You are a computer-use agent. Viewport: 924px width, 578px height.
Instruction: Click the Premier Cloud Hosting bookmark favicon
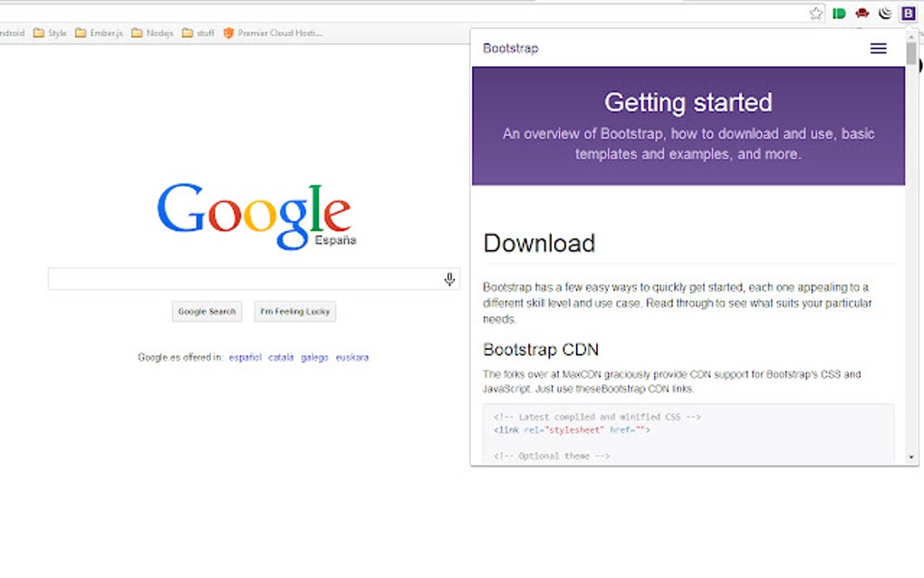[228, 33]
